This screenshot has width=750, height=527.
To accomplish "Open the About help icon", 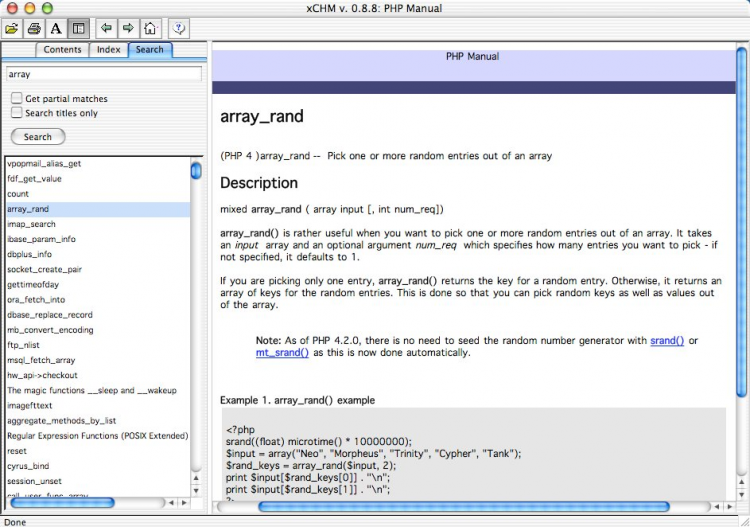I will click(x=179, y=29).
